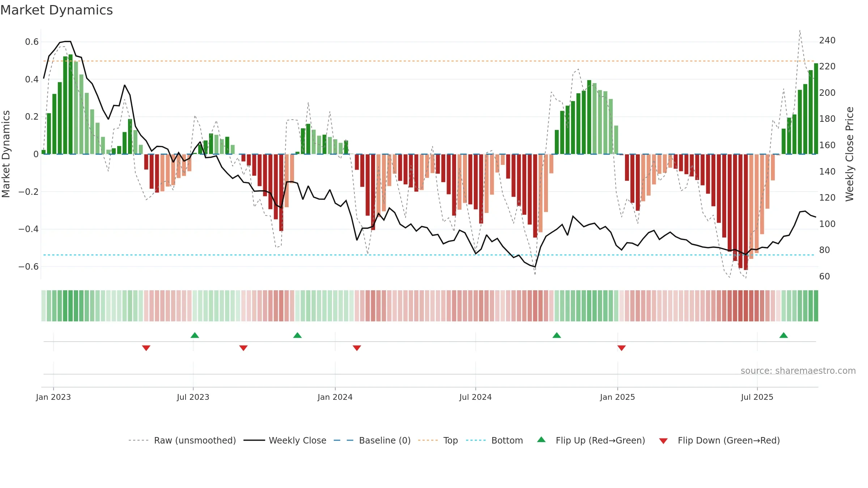Click the Jan 2025 x-axis label
Image resolution: width=868 pixels, height=488 pixels.
click(617, 397)
